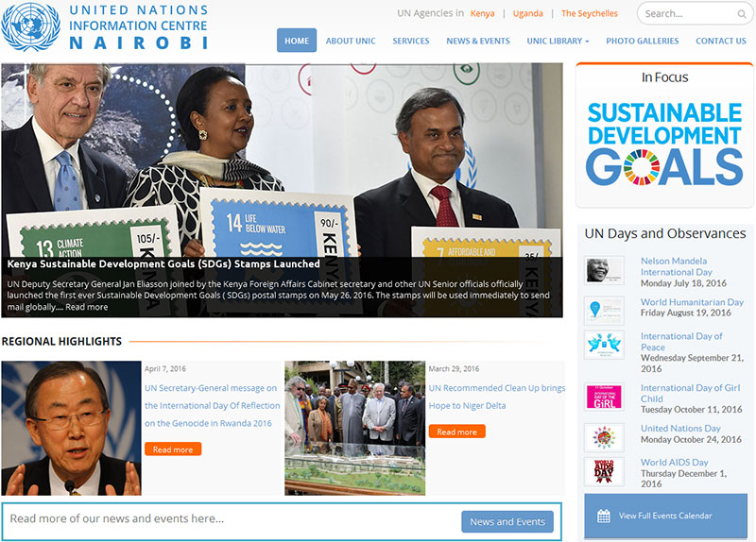The width and height of the screenshot is (756, 542).
Task: Open the News & Events menu
Action: [x=477, y=41]
